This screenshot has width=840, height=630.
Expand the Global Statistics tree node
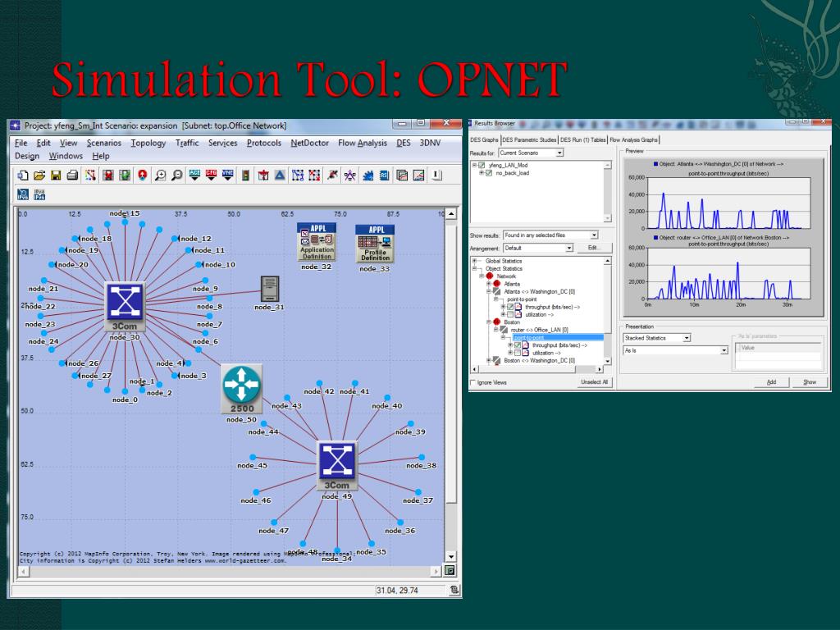click(474, 261)
